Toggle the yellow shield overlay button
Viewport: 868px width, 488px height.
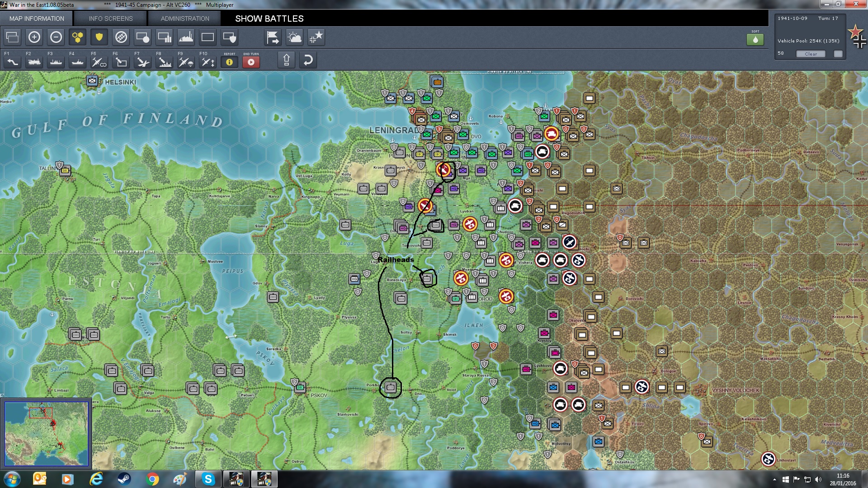pyautogui.click(x=99, y=37)
